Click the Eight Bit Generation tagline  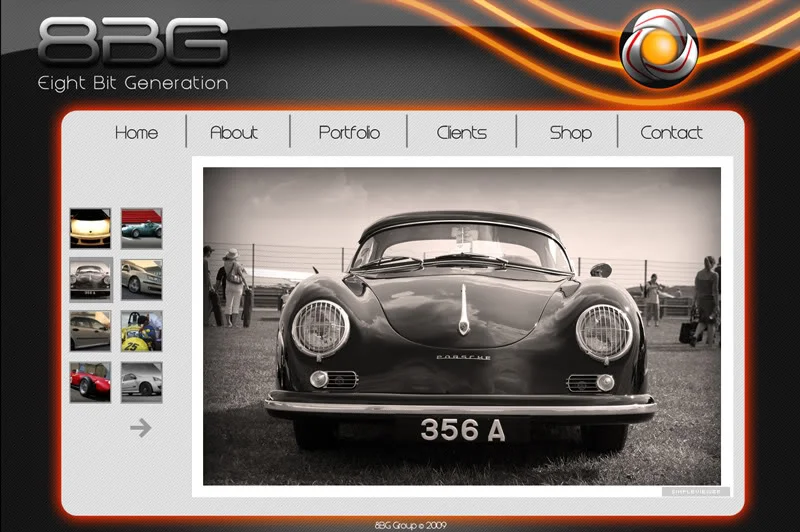coord(133,83)
